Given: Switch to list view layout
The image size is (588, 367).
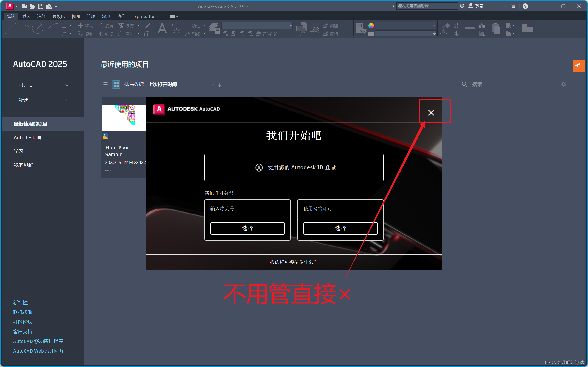Looking at the screenshot, I should coord(105,84).
